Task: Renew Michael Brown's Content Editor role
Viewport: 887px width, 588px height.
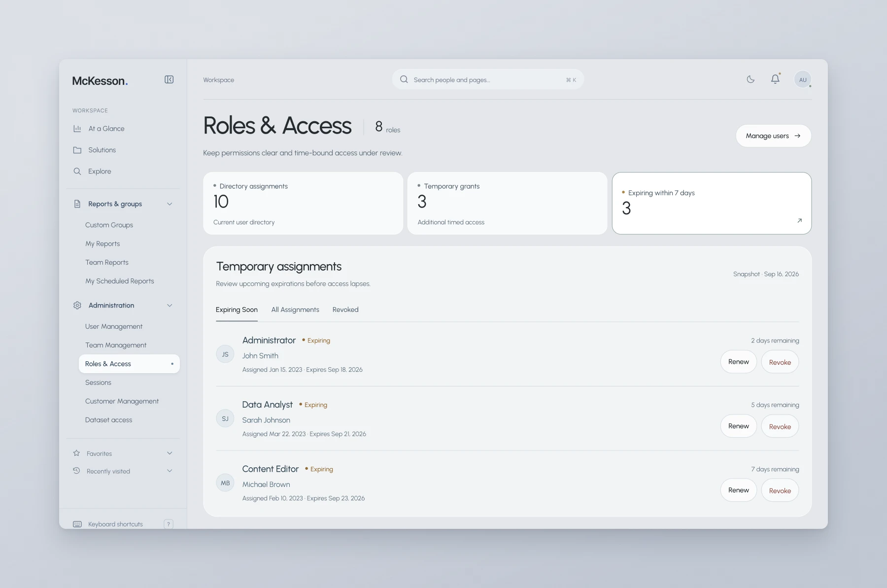Action: 738,490
